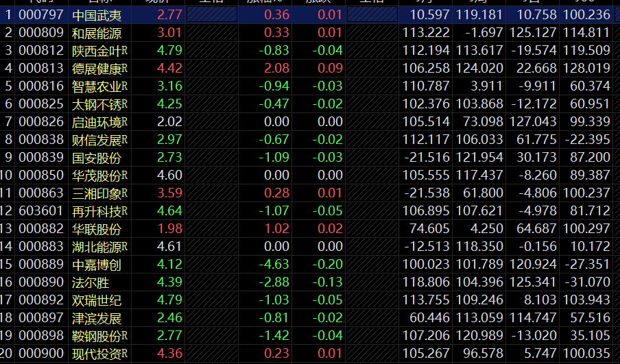This screenshot has width=620, height=364.
Task: Click stock name 欢瑞世纪
Action: point(97,300)
